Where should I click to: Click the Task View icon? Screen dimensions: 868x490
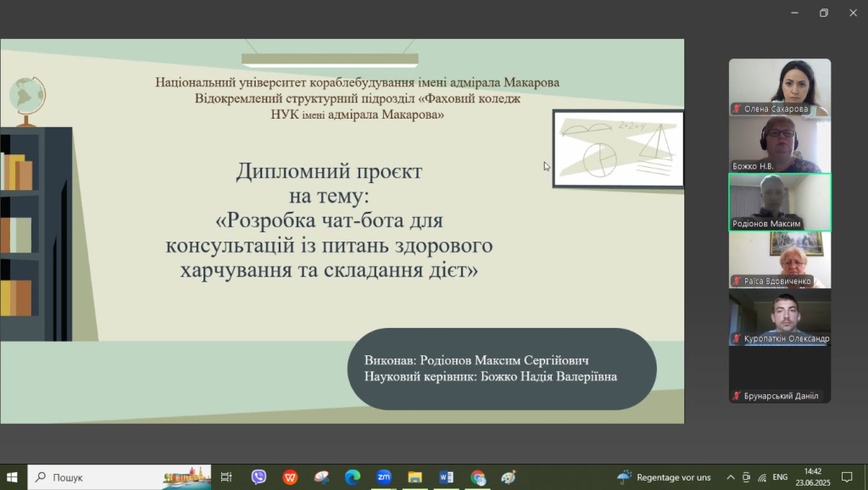(226, 477)
